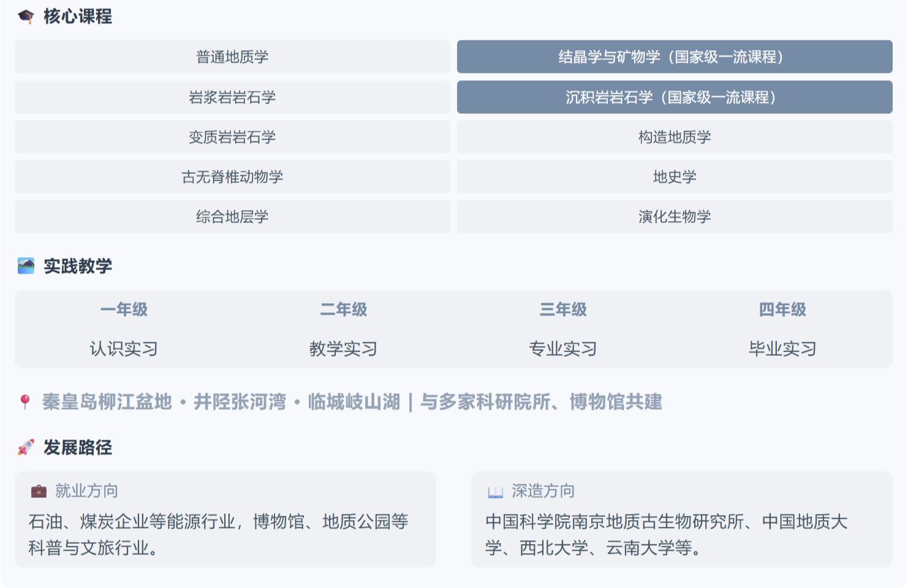The height and width of the screenshot is (588, 908).
Task: Click the briefcase icon beside 就业方向
Action: click(39, 491)
